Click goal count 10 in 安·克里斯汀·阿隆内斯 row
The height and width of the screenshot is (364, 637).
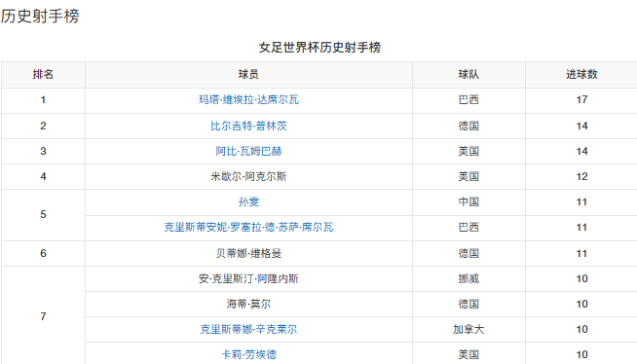(x=581, y=278)
